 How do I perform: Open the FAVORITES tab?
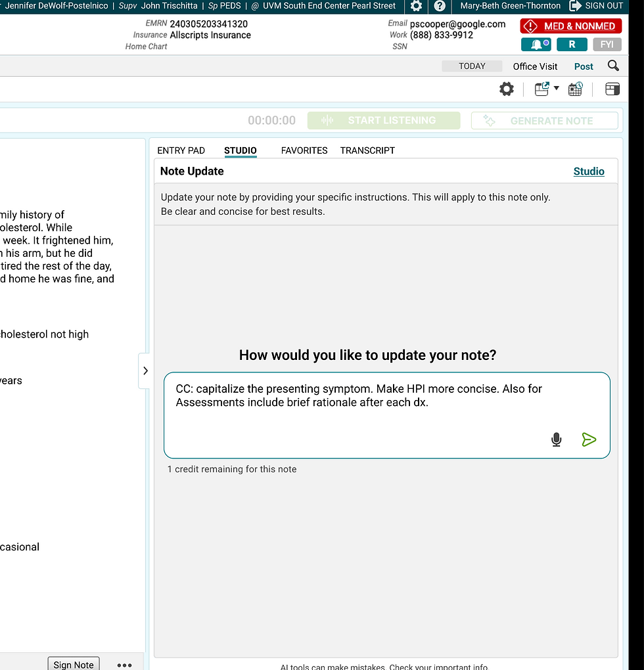pos(304,150)
